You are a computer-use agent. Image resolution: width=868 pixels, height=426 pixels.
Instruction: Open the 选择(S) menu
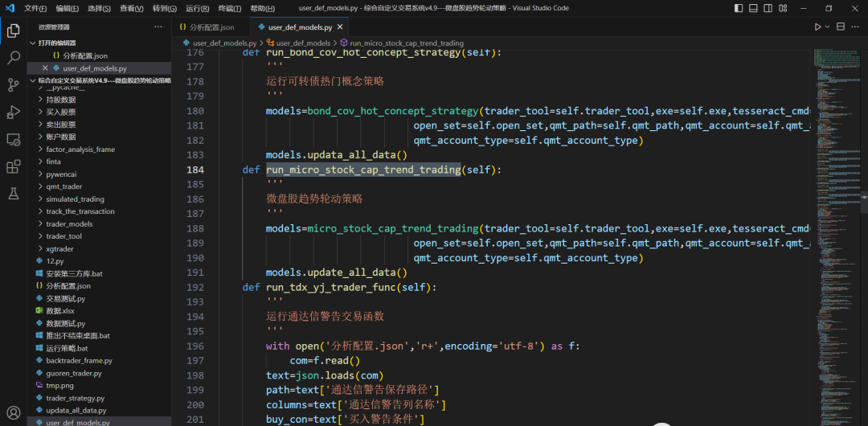coord(99,8)
